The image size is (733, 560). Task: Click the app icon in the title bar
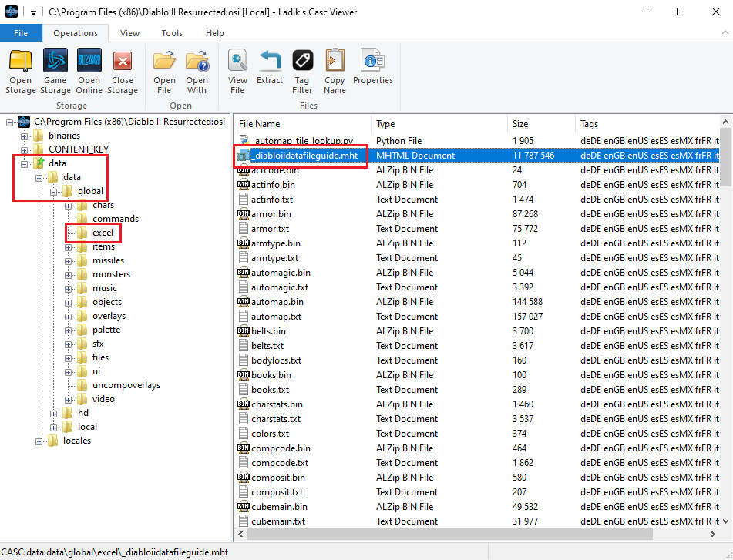(12, 12)
